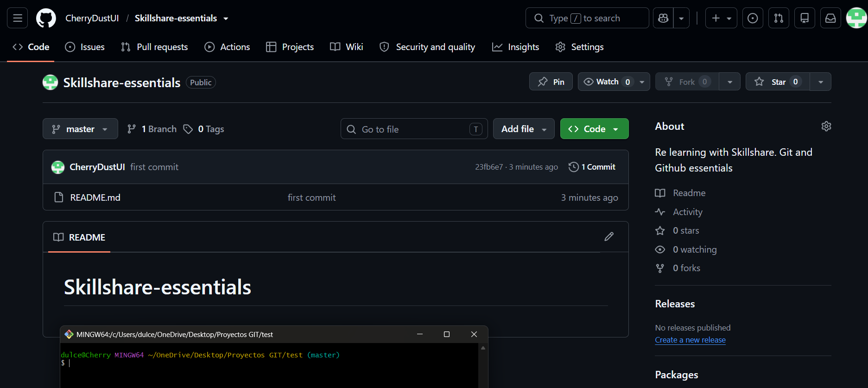
Task: Open the Create new plus menu
Action: [x=721, y=18]
